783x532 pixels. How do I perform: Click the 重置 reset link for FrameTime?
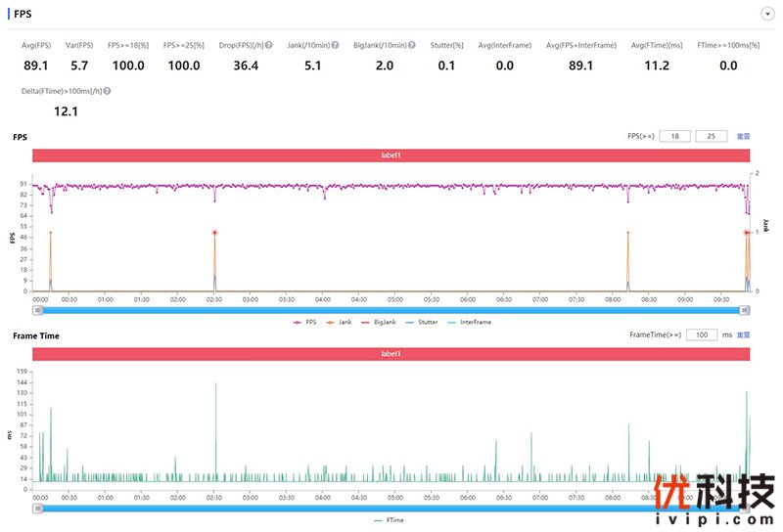point(744,334)
